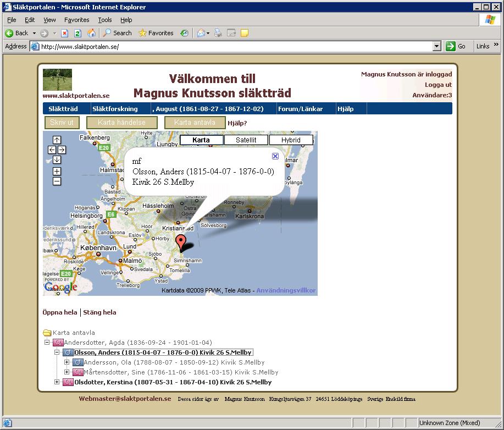Expand the Andersson, Ola tree node
Viewport: 504px width, 430px height.
click(67, 362)
